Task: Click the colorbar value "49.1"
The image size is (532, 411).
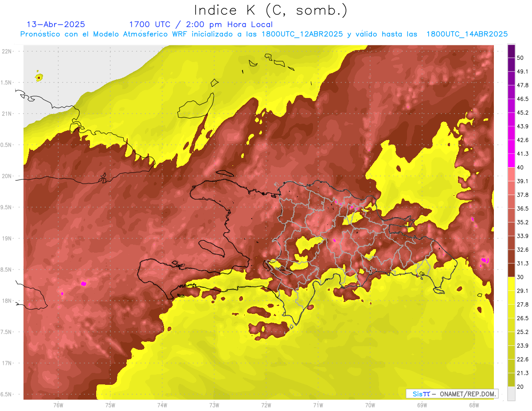Action: pos(523,71)
